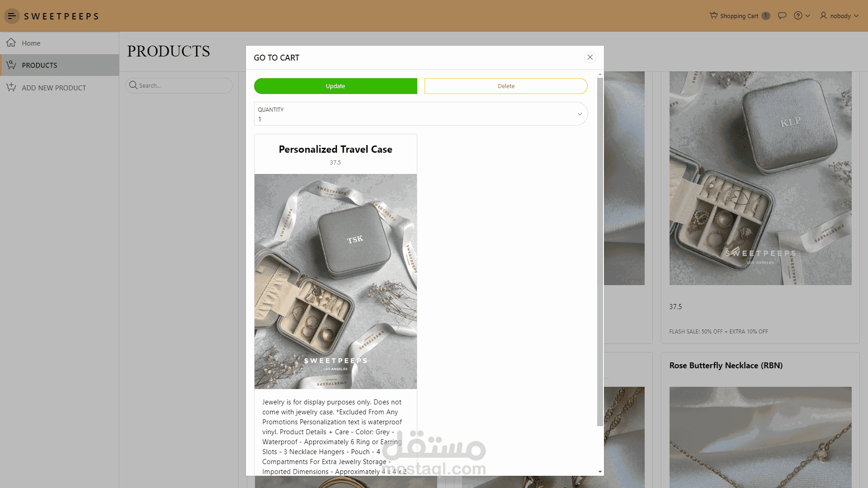868x488 pixels.
Task: Click the dialog vertical scrollbar
Action: 600,251
